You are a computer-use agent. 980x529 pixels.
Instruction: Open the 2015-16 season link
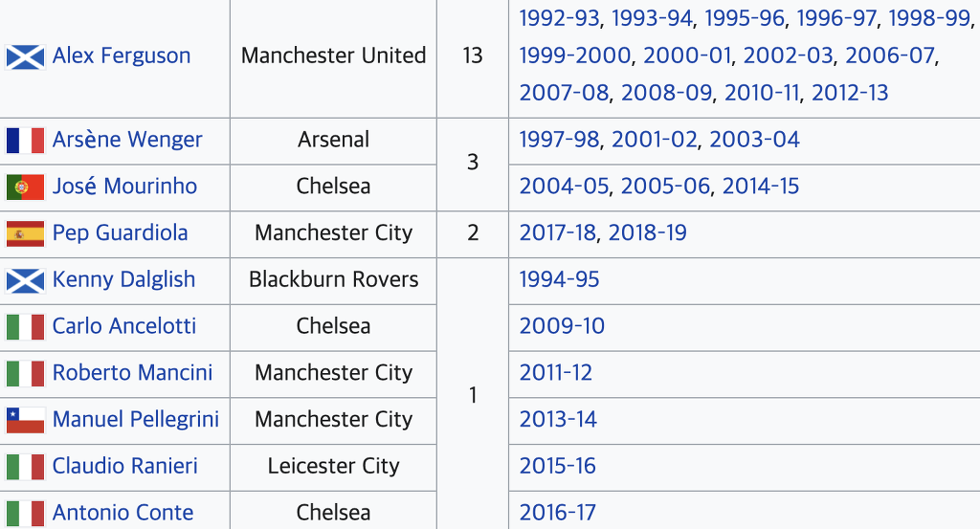(x=558, y=466)
